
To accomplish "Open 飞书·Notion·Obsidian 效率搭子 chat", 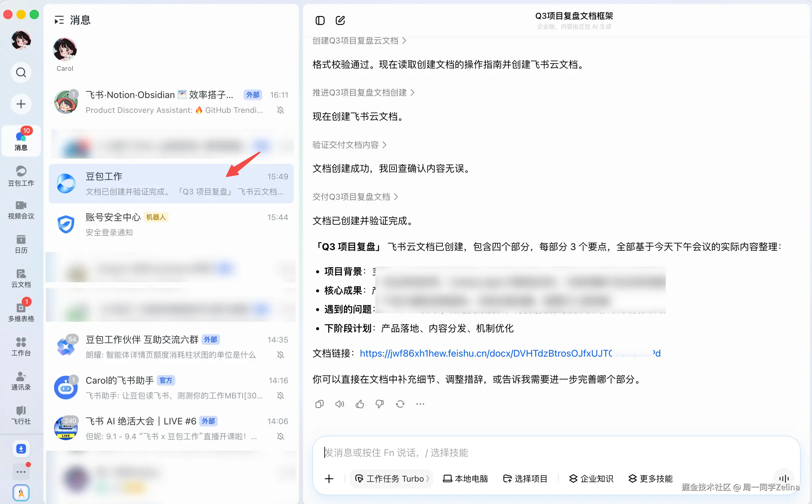I will (171, 102).
